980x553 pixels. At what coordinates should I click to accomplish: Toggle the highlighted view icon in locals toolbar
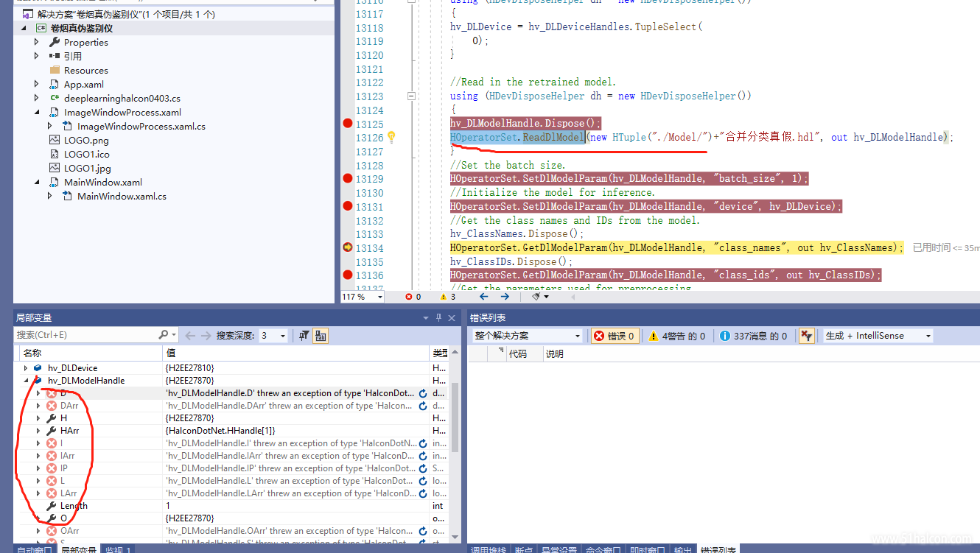point(321,335)
